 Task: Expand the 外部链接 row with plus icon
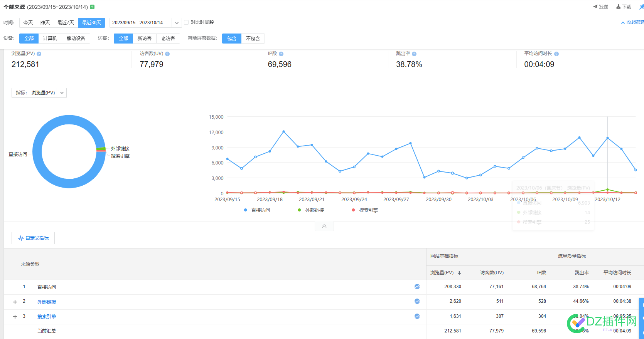[x=15, y=302]
